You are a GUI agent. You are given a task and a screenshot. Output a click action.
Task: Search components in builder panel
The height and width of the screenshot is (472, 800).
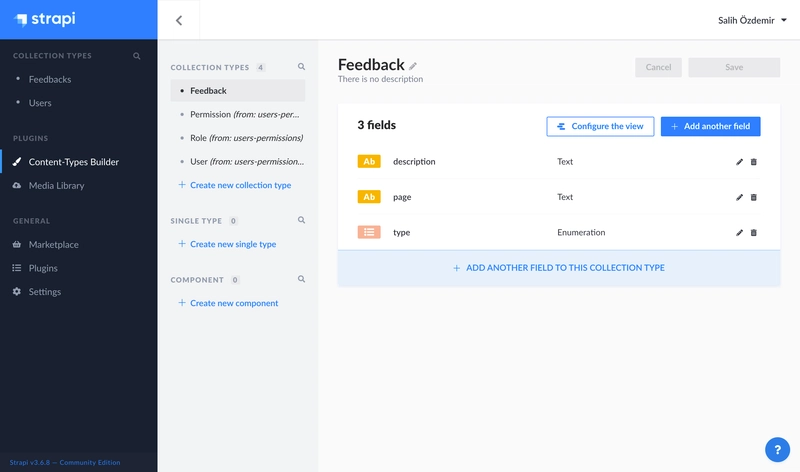coord(302,279)
